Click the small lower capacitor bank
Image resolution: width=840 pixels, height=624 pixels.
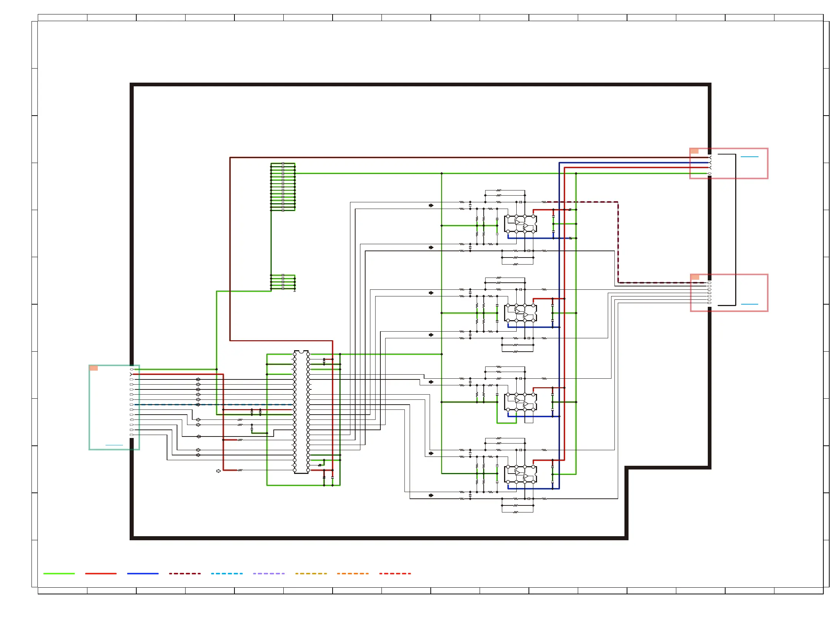tap(283, 282)
